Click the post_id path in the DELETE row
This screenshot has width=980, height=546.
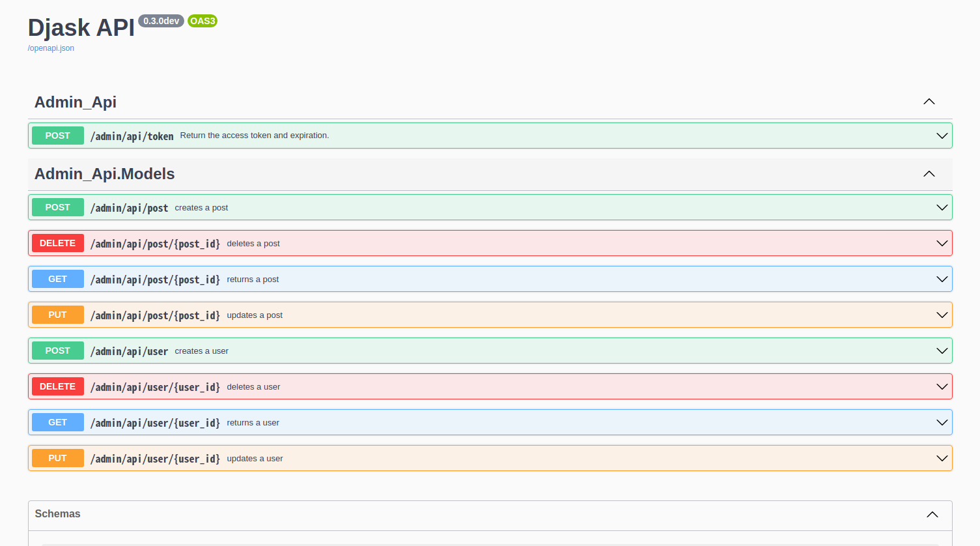[x=156, y=244]
